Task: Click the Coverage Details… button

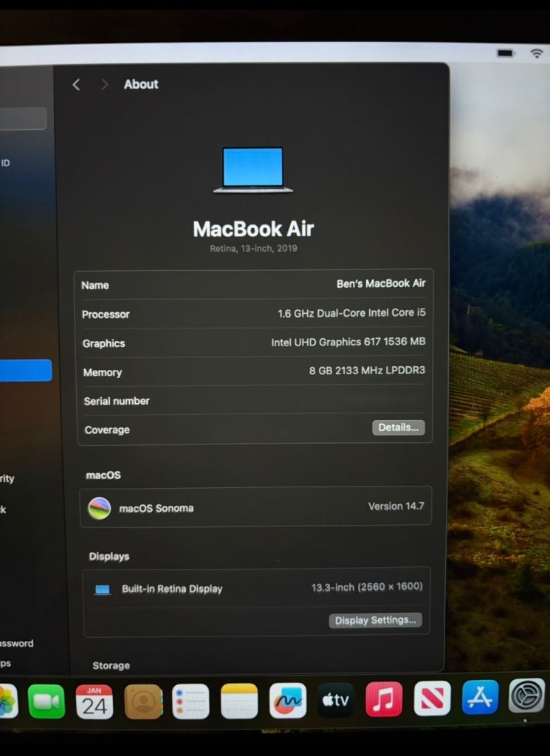Action: [398, 427]
